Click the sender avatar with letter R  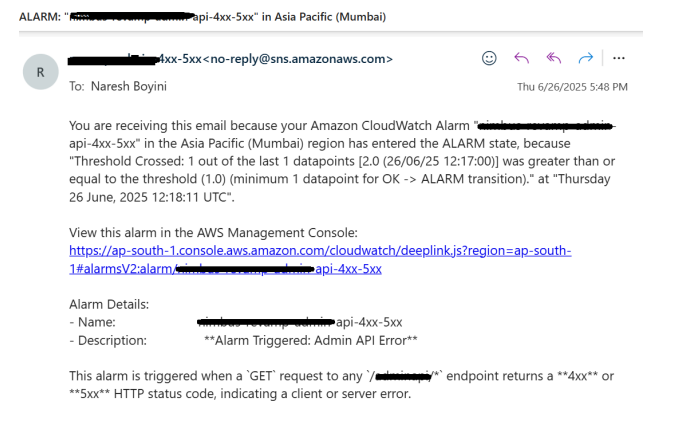coord(41,72)
